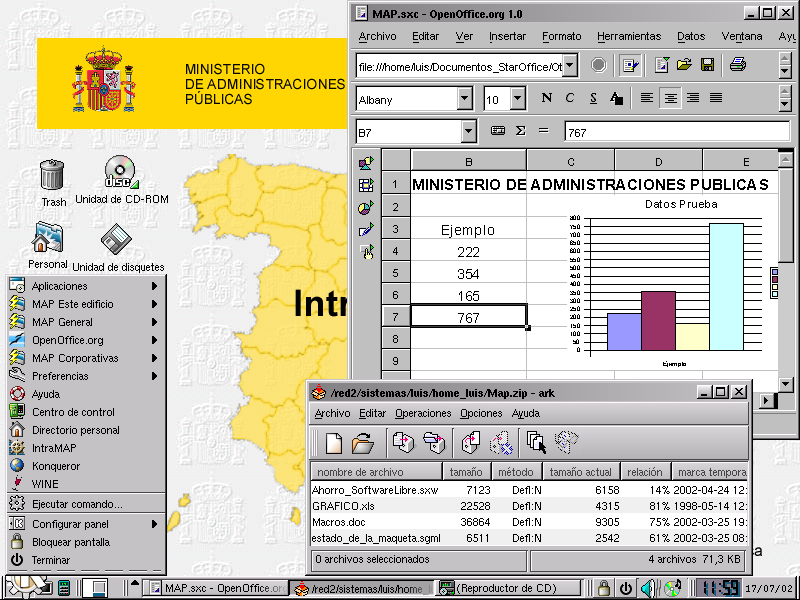Screen dimensions: 800x600
Task: Open the Albany font name dropdown
Action: [x=464, y=99]
